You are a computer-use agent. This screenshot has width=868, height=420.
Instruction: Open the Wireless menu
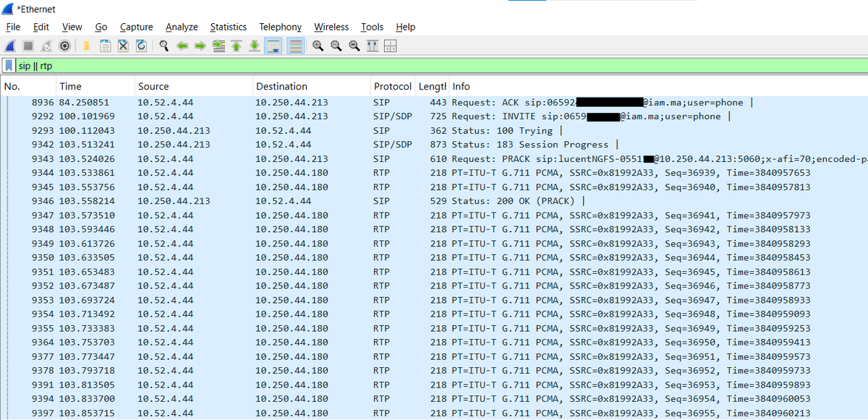coord(331,27)
